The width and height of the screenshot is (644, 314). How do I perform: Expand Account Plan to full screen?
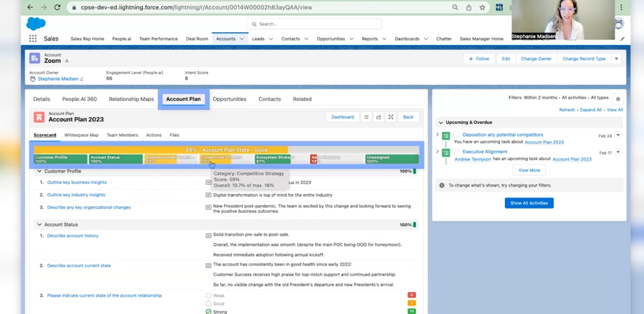point(391,117)
